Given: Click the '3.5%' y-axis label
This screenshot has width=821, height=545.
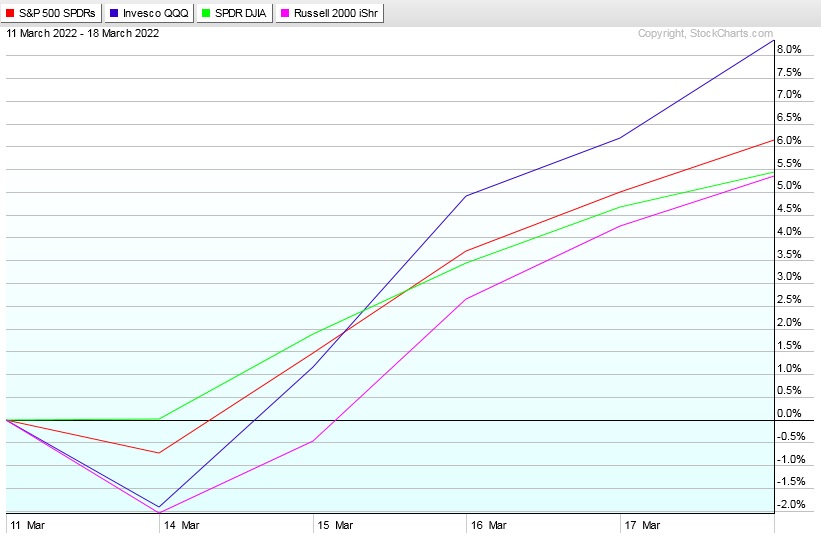Looking at the screenshot, I should click(789, 254).
